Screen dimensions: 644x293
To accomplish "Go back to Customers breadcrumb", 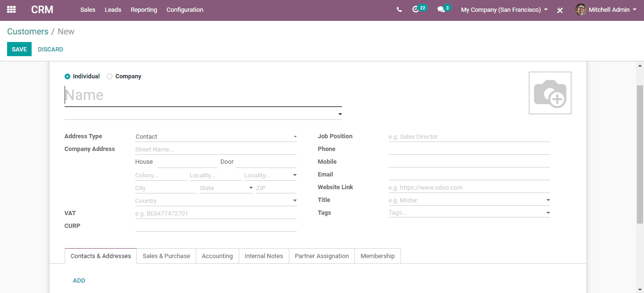I will [28, 32].
